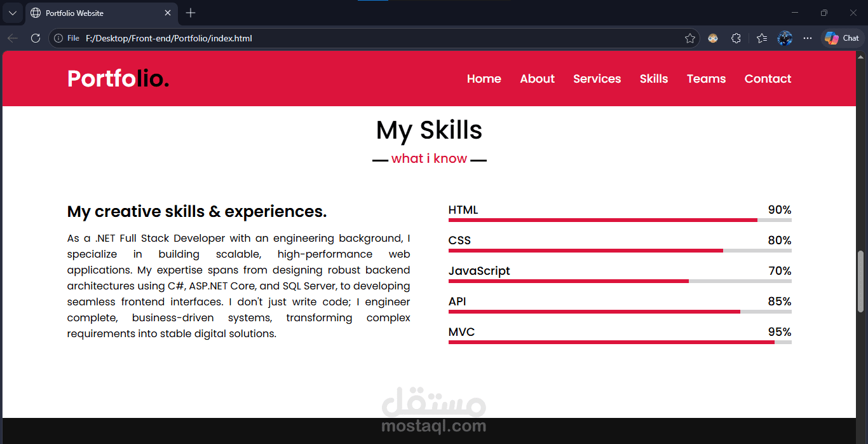Open the Extensions puzzle icon
Screen dimensions: 868x444
[x=736, y=38]
